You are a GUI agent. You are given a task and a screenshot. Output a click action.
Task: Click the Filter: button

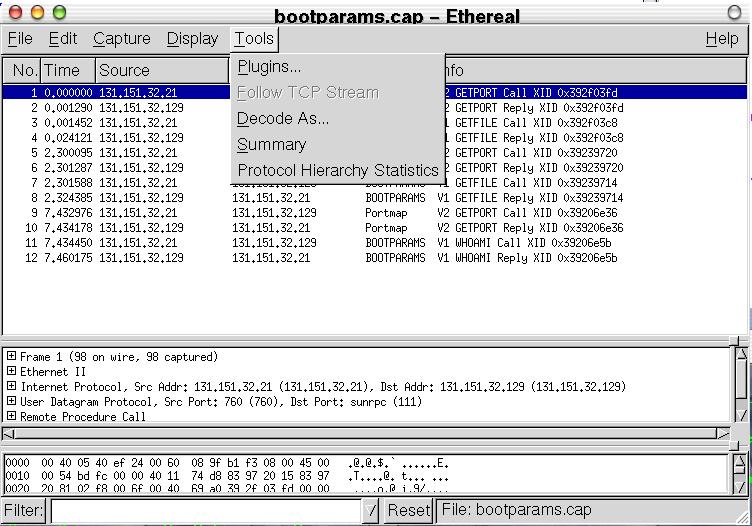24,510
